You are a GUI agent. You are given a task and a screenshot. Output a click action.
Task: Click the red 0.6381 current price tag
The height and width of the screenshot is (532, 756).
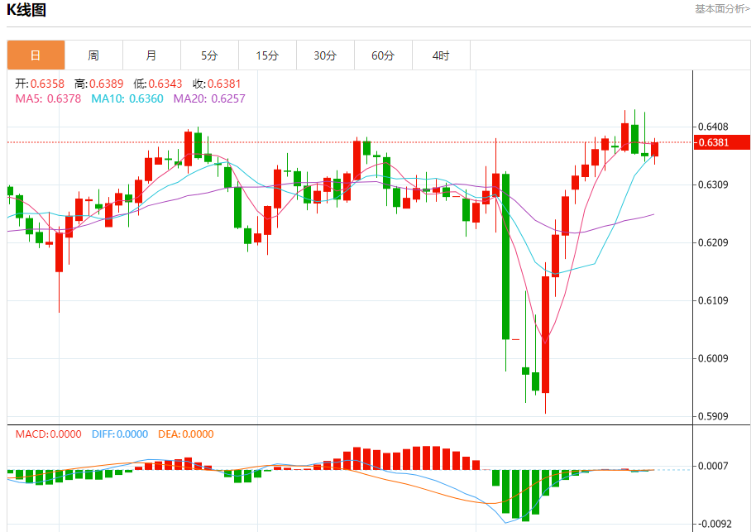722,142
